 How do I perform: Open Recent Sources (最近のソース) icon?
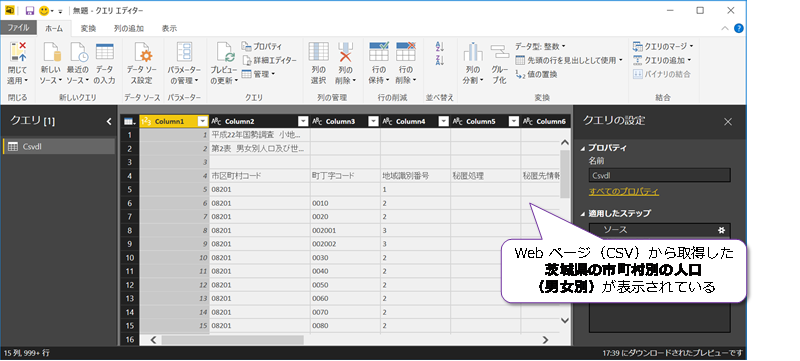78,52
